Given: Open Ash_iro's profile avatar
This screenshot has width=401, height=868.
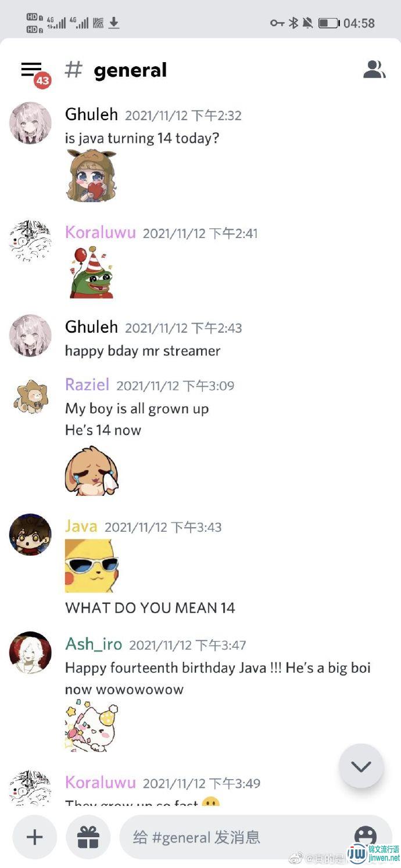Looking at the screenshot, I should coord(30,653).
